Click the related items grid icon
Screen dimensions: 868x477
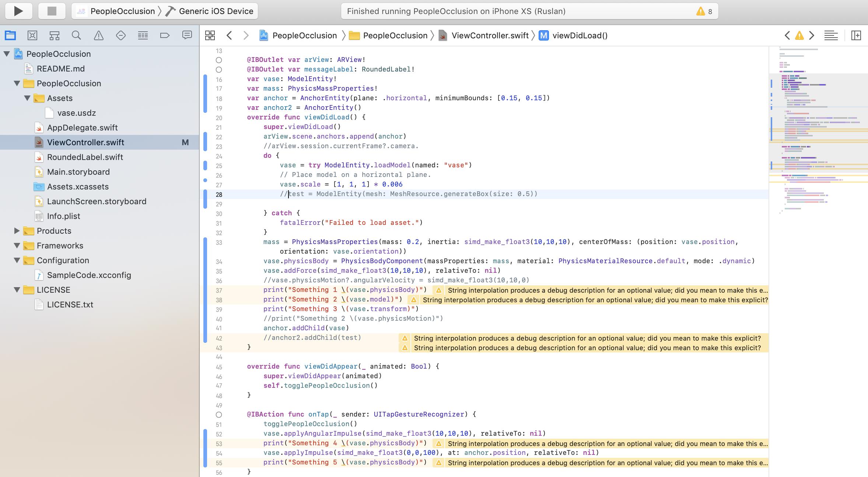[x=210, y=35]
